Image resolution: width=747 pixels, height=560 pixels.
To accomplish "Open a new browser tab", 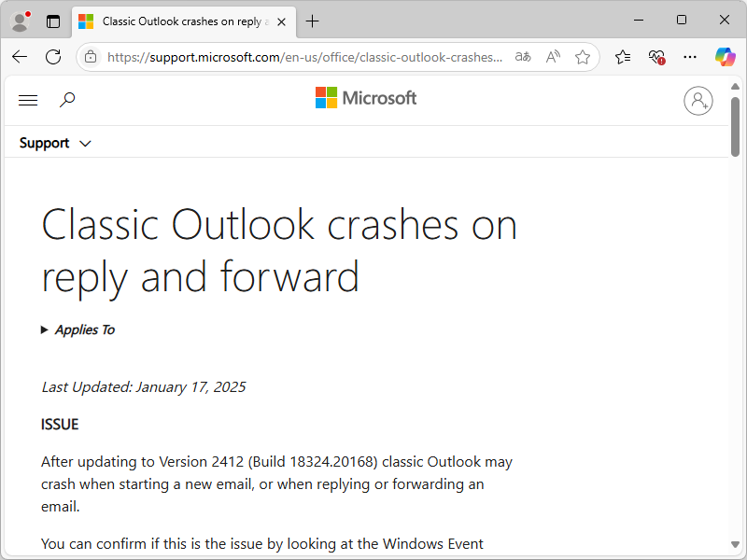I will 312,21.
